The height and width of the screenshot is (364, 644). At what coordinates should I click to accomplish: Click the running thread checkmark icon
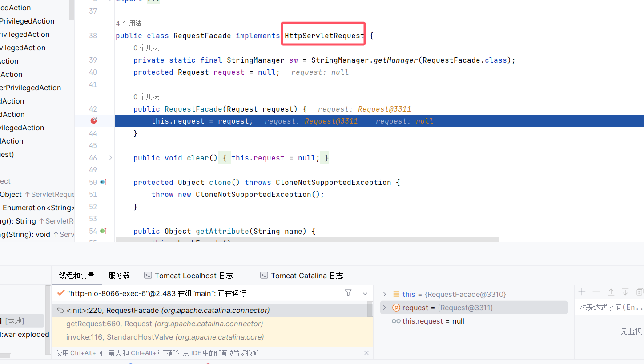tap(61, 293)
